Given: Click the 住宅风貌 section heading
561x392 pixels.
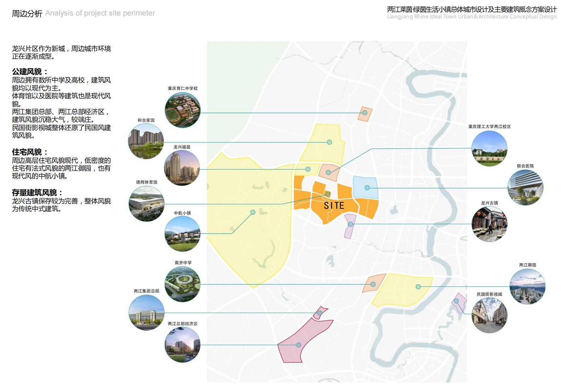Looking at the screenshot, I should click(x=30, y=152).
